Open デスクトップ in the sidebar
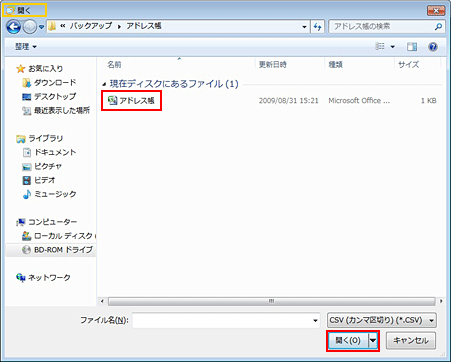451x362 pixels. pos(55,96)
